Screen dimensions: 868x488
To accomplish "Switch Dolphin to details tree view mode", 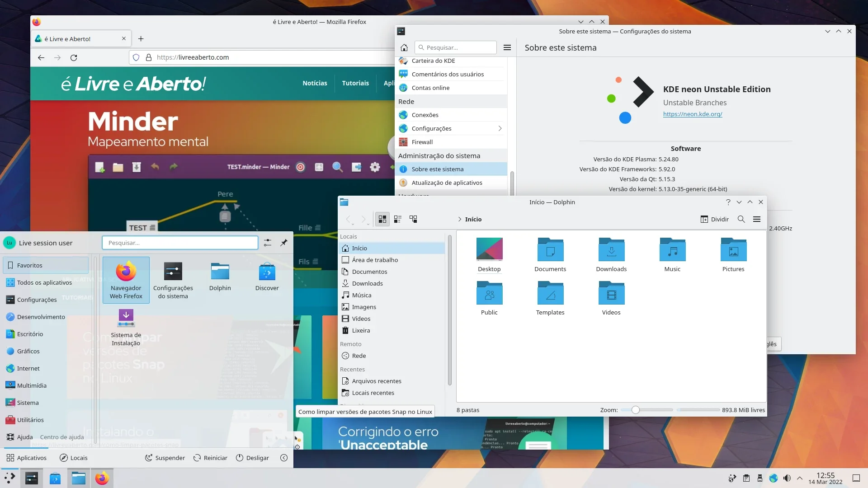I will pyautogui.click(x=413, y=219).
